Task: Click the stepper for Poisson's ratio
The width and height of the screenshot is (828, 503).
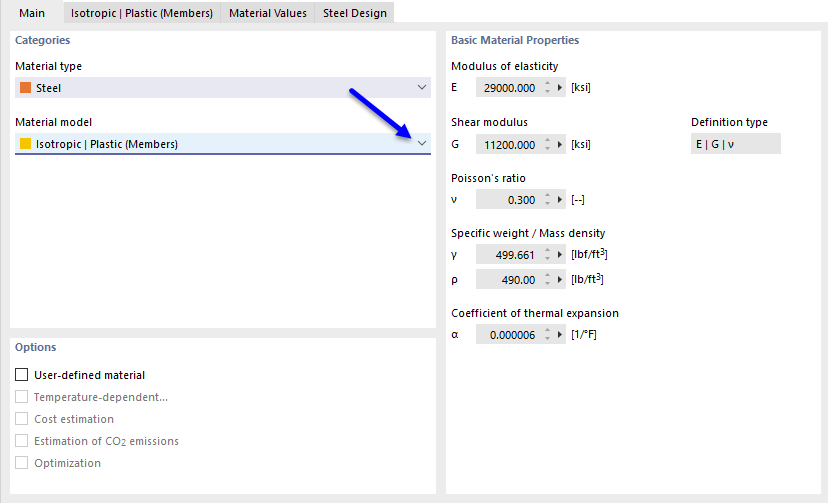Action: [x=548, y=200]
